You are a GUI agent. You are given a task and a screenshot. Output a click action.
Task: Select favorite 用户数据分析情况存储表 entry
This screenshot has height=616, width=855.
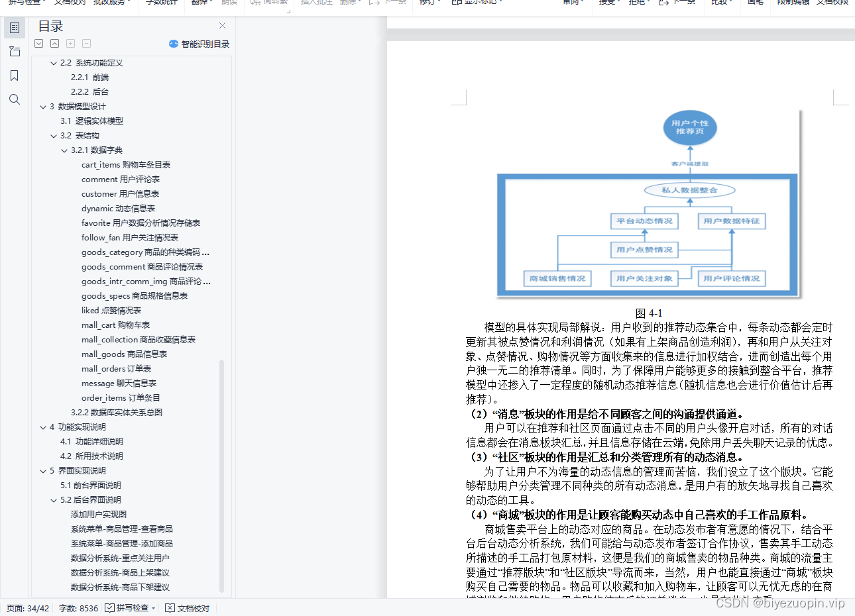(x=141, y=223)
